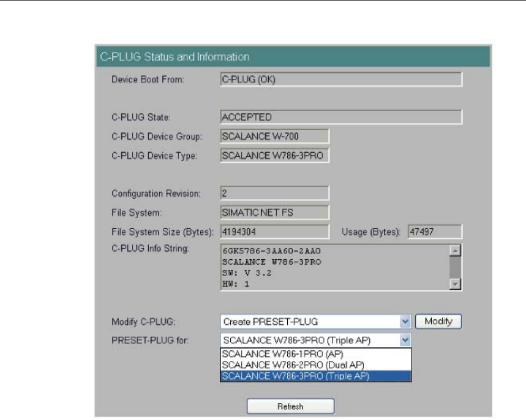The image size is (526, 420).
Task: Click the C-PLUG Info String label
Action: (x=150, y=249)
